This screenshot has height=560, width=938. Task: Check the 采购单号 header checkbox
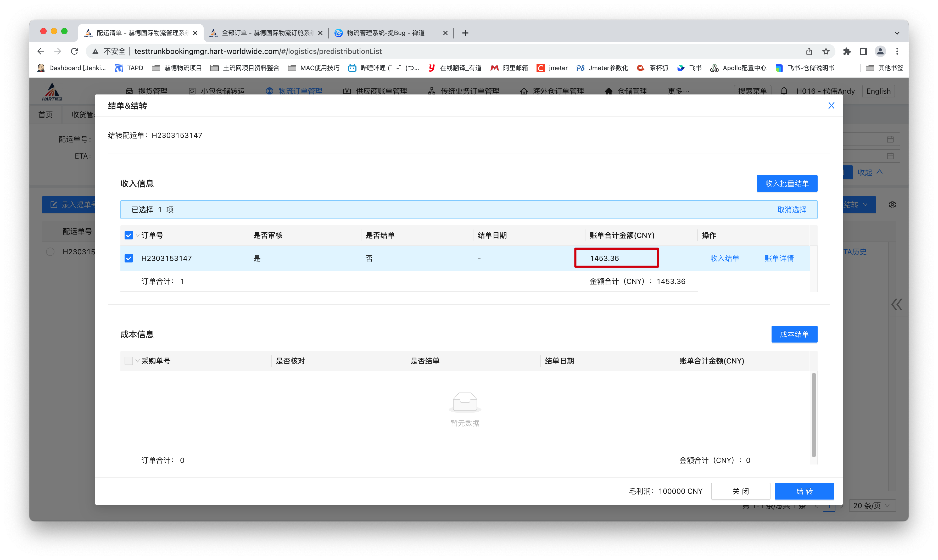point(129,361)
